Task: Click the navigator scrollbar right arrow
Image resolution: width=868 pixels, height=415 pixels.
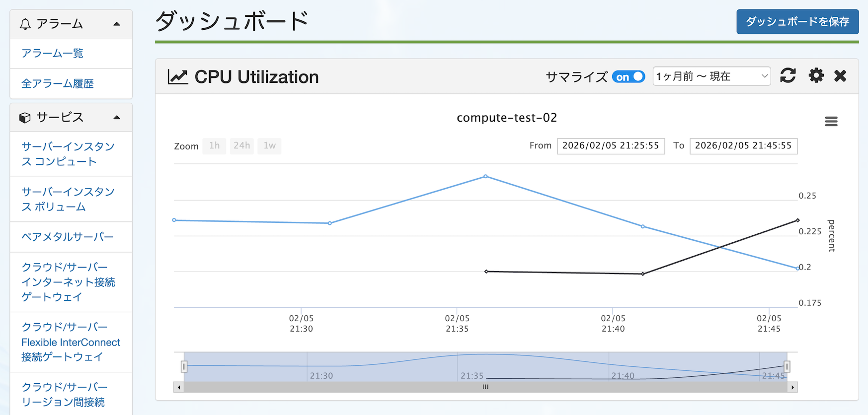Action: point(792,387)
